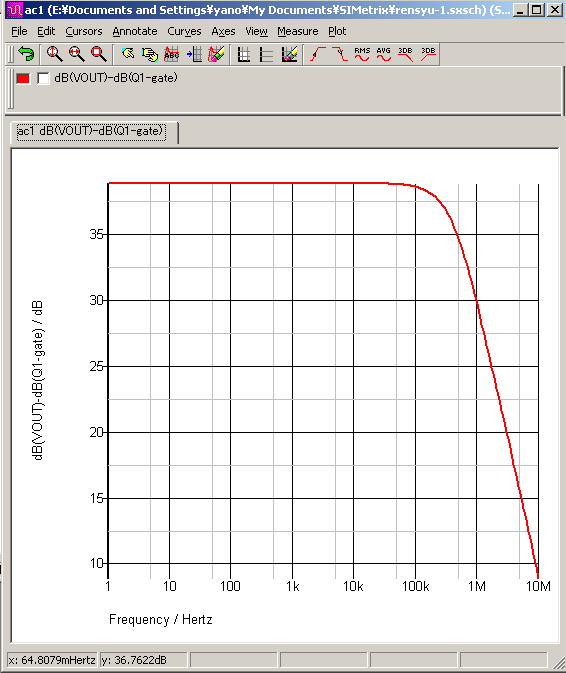
Task: Click the Frequency / Hertz axis label
Action: coord(160,619)
